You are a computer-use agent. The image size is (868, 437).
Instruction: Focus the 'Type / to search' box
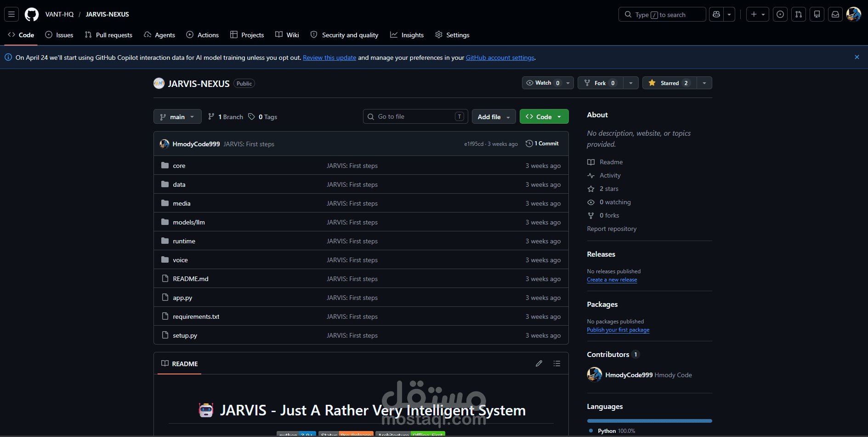pos(662,14)
